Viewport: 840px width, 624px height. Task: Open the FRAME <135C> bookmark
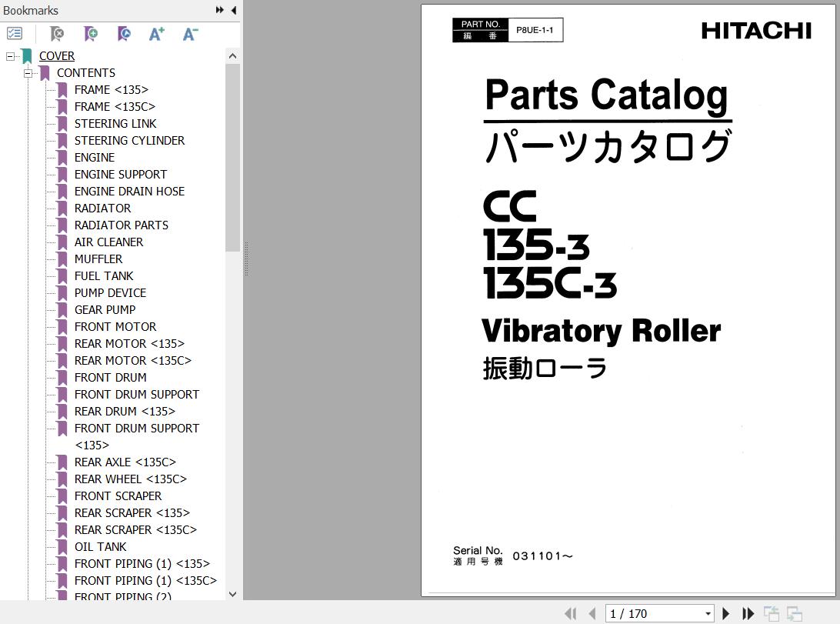[x=115, y=107]
